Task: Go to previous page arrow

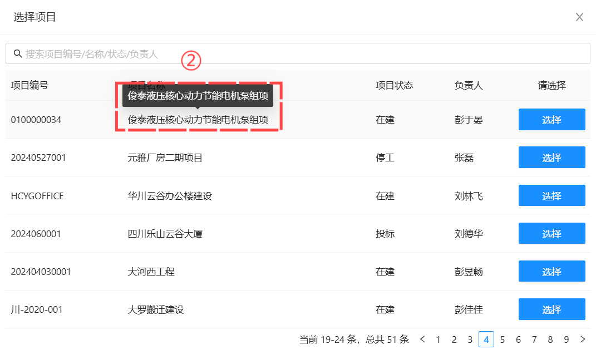Action: click(x=422, y=340)
